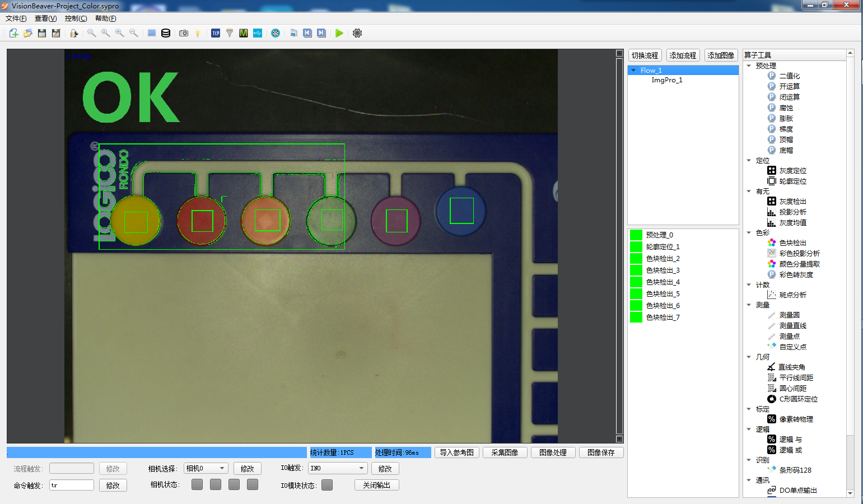The width and height of the screenshot is (863, 504).
Task: Open the database toolbar icon
Action: (x=166, y=33)
